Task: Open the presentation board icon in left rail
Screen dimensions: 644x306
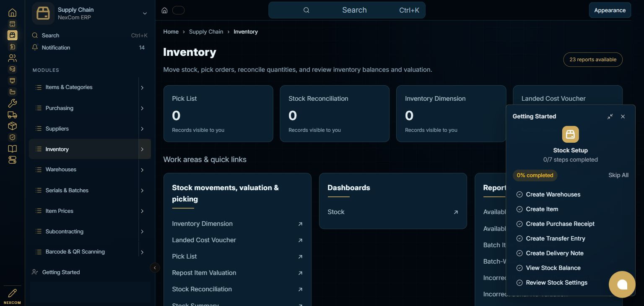Action: 12,81
